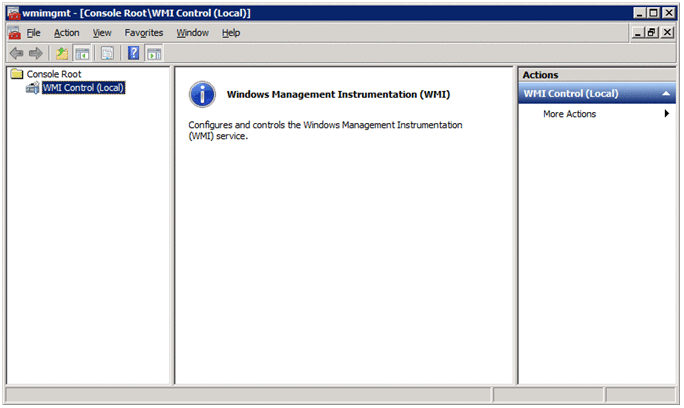The width and height of the screenshot is (684, 408).
Task: Expand the More Actions submenu arrow
Action: click(x=666, y=113)
